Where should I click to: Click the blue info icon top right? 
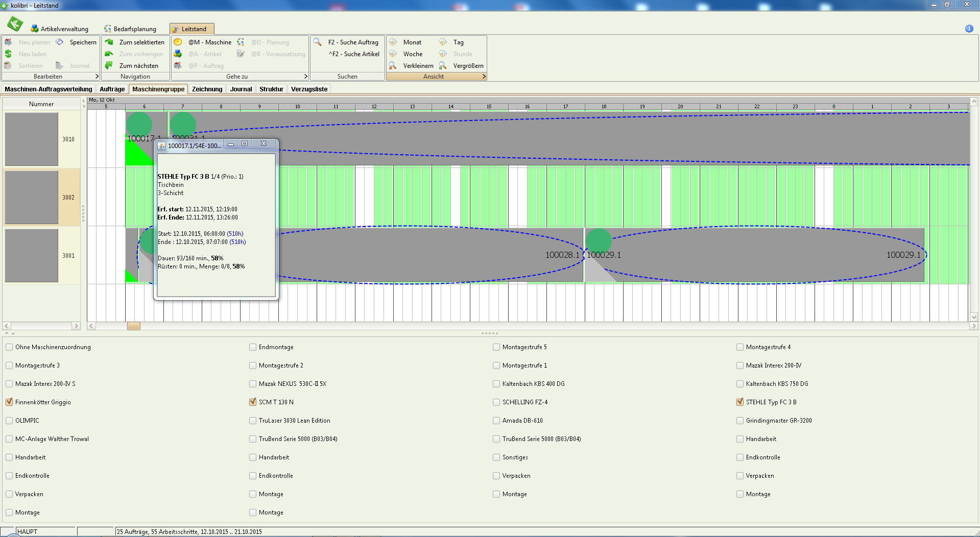tap(969, 29)
